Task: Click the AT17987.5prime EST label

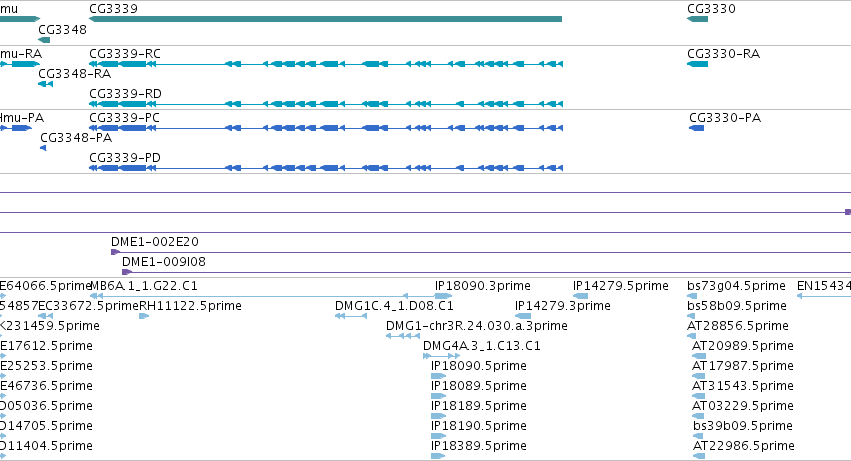Action: 742,366
